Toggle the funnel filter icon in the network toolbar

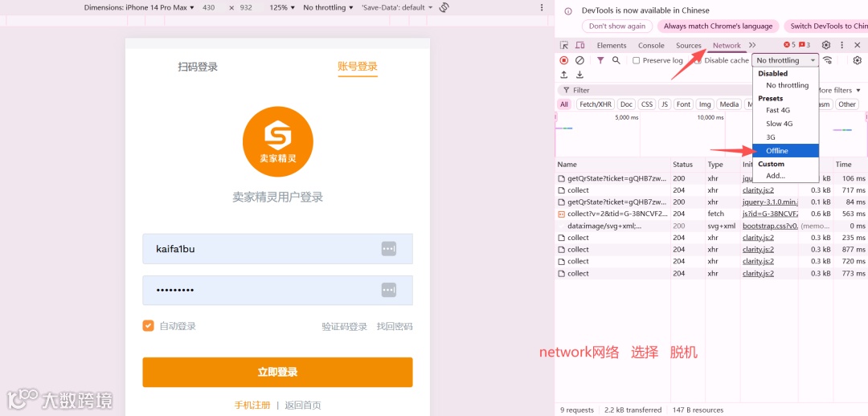click(x=600, y=60)
